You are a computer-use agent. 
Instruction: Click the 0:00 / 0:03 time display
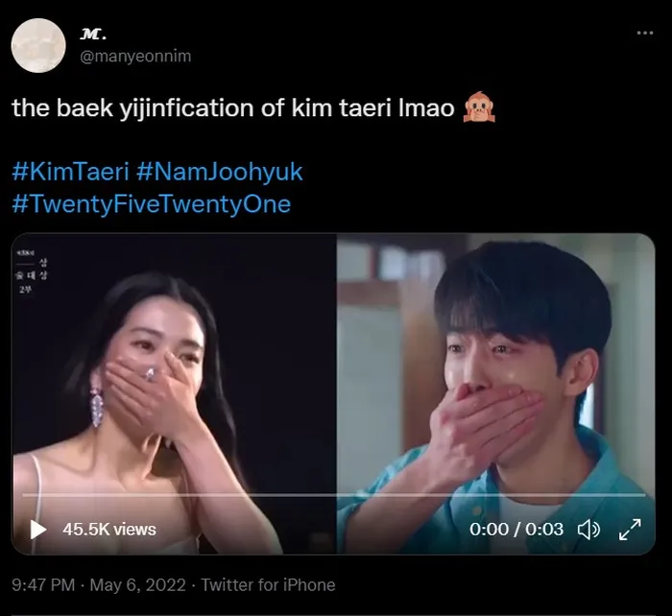(517, 529)
